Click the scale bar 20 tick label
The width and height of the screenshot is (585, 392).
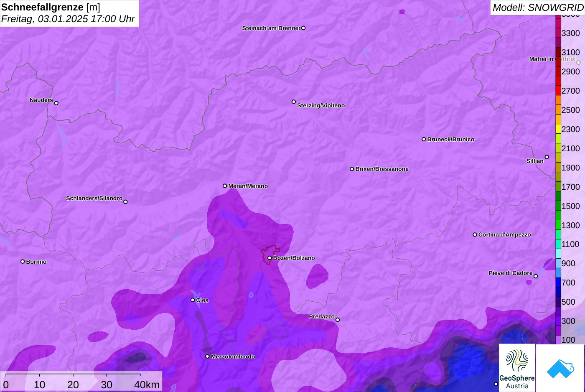click(73, 385)
